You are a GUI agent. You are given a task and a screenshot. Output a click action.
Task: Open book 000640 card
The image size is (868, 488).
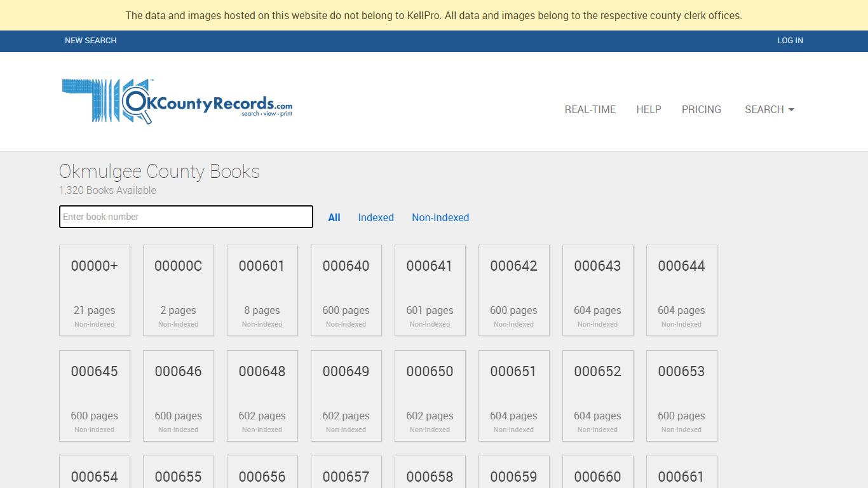[346, 290]
